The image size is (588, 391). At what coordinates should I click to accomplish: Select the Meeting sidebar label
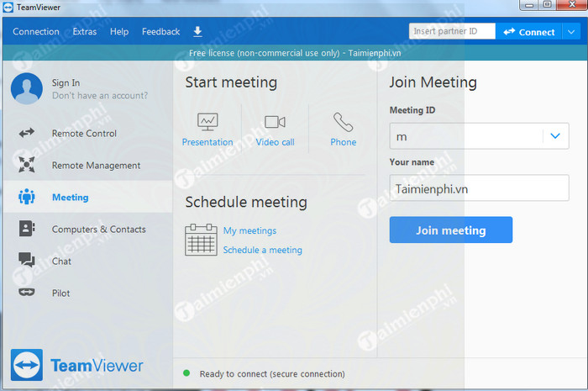tap(70, 198)
